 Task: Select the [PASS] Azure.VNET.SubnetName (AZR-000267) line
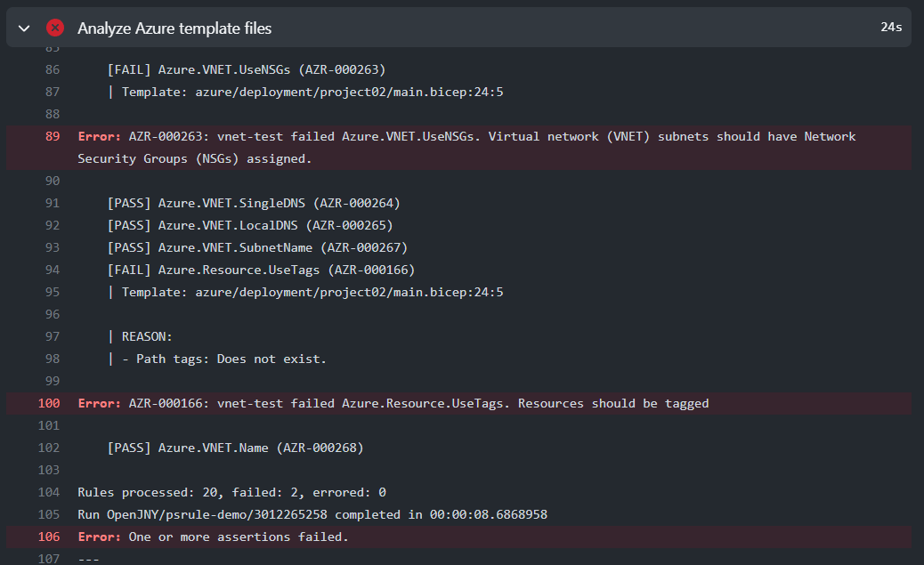[257, 247]
